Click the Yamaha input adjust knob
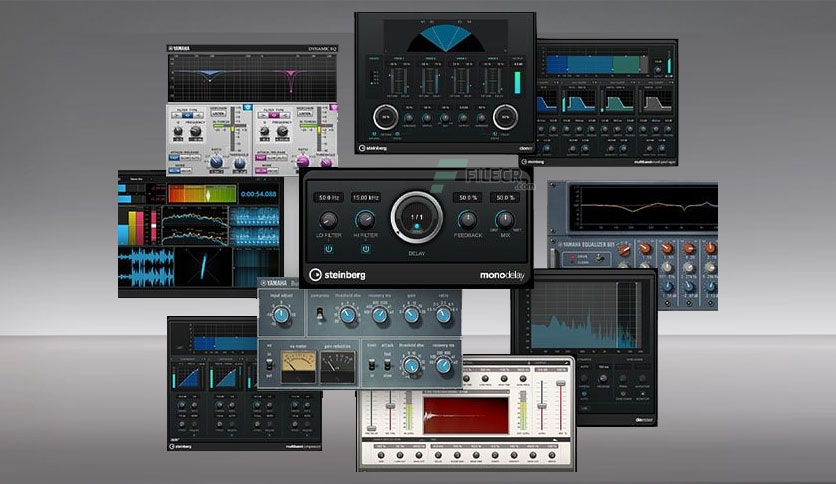836x484 pixels. (x=281, y=316)
